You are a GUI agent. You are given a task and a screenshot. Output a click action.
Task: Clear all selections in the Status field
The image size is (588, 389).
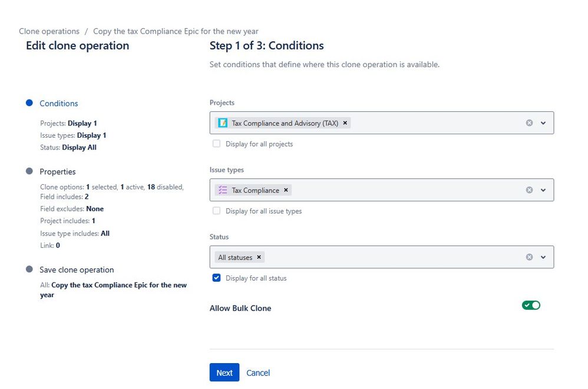529,257
